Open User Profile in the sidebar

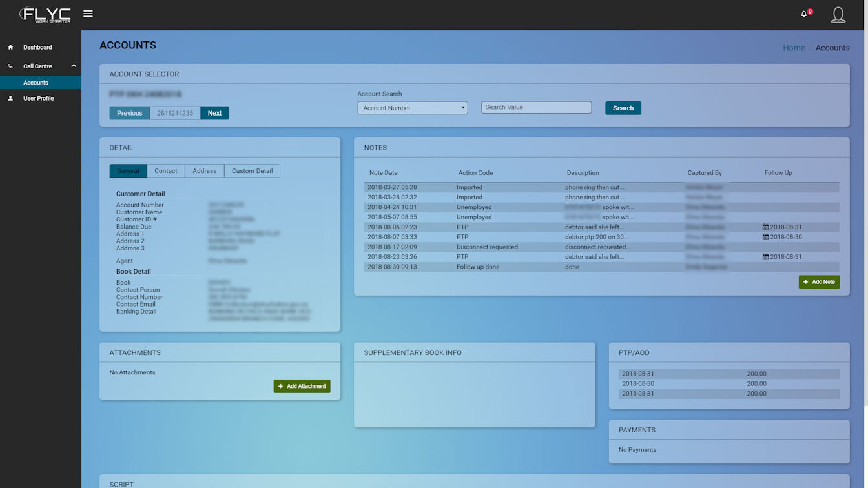coord(39,98)
